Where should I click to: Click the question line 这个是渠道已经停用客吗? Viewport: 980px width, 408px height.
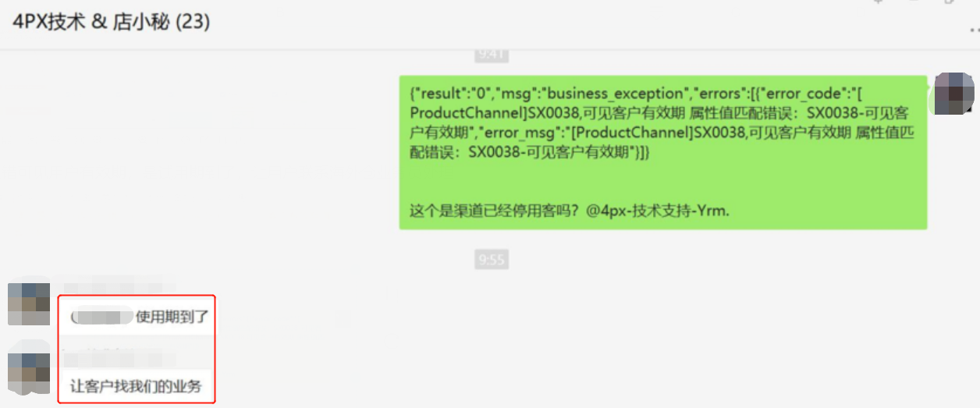(494, 211)
